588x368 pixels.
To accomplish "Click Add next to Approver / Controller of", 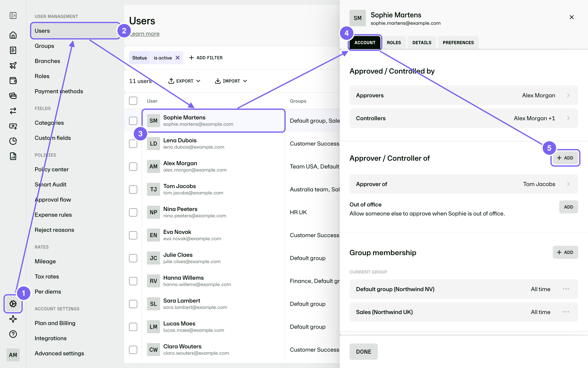I will (x=565, y=158).
